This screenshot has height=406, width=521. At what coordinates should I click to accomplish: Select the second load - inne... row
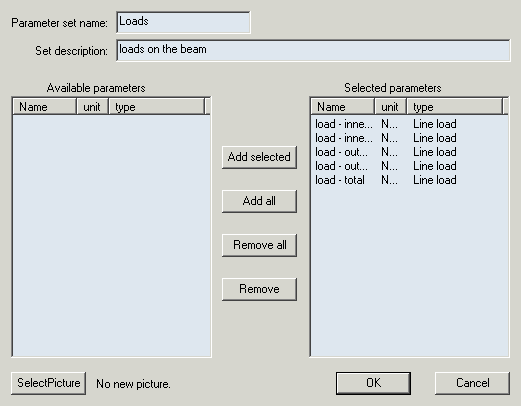coord(409,138)
